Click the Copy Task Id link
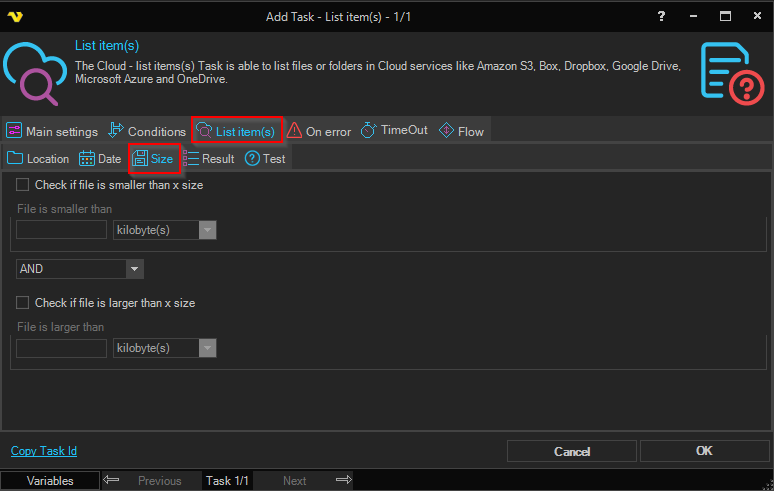This screenshot has width=774, height=491. (x=43, y=451)
